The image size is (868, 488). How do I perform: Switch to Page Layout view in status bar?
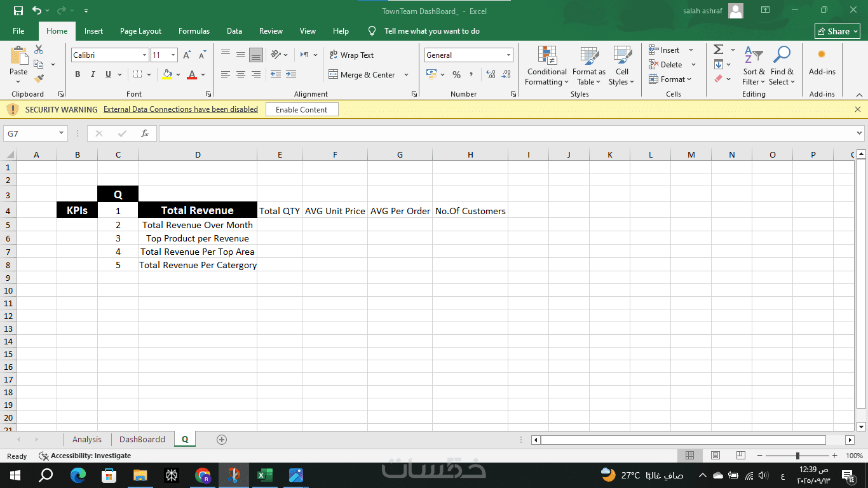(715, 456)
